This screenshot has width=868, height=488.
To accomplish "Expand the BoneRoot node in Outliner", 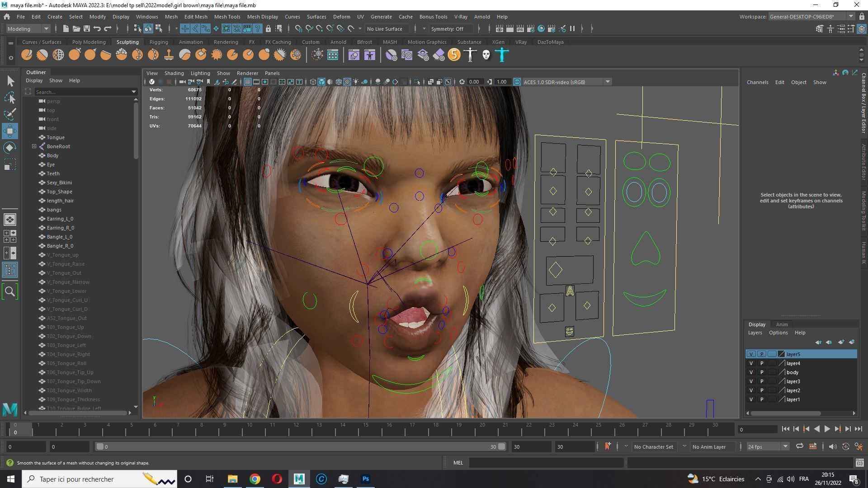I will [x=34, y=146].
